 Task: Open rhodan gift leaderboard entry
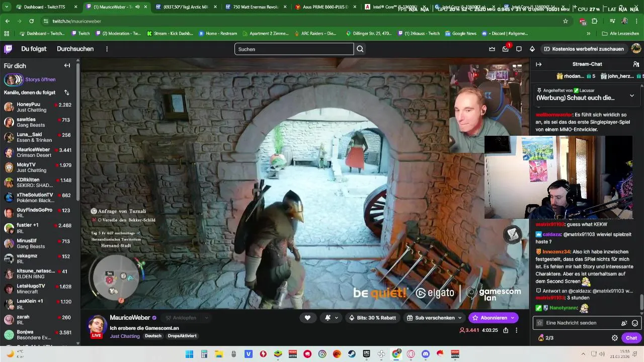coord(576,76)
